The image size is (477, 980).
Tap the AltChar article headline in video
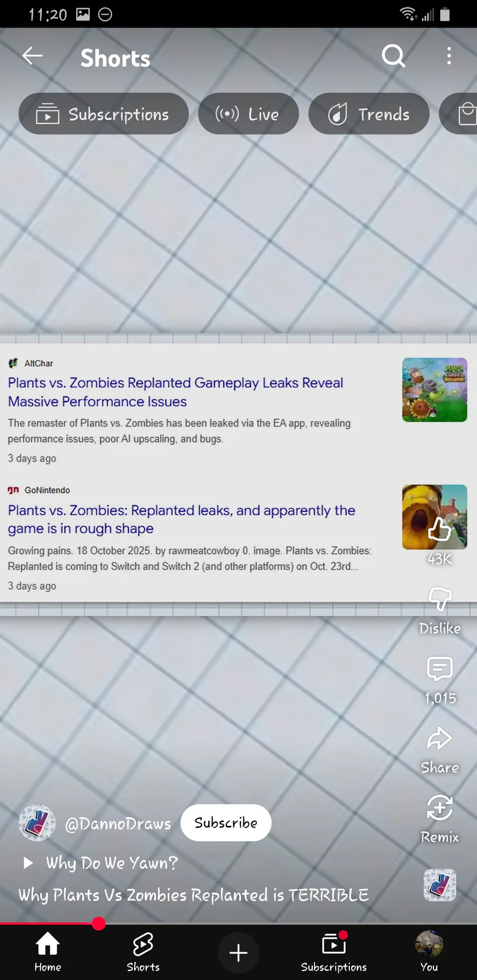(175, 392)
